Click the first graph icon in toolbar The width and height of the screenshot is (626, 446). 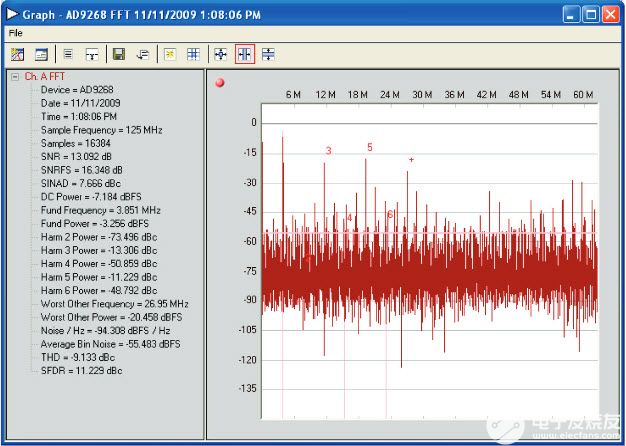pyautogui.click(x=18, y=54)
